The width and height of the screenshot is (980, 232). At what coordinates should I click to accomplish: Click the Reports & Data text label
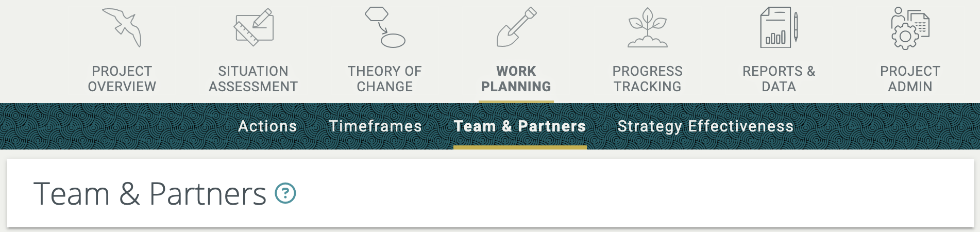click(x=779, y=79)
